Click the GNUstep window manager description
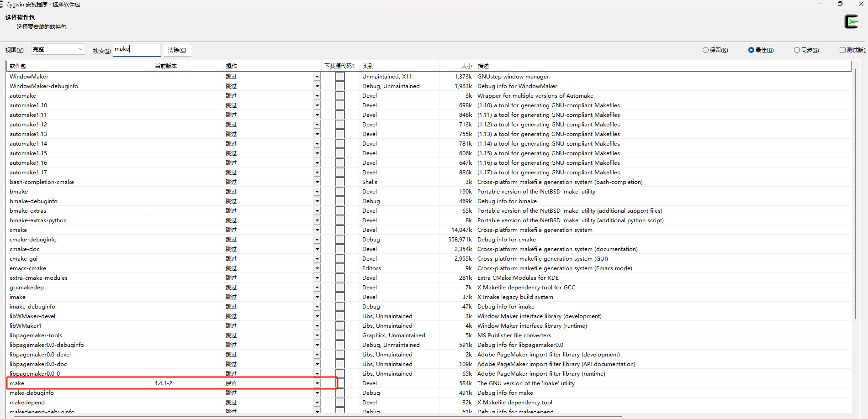This screenshot has width=868, height=419. pyautogui.click(x=513, y=76)
